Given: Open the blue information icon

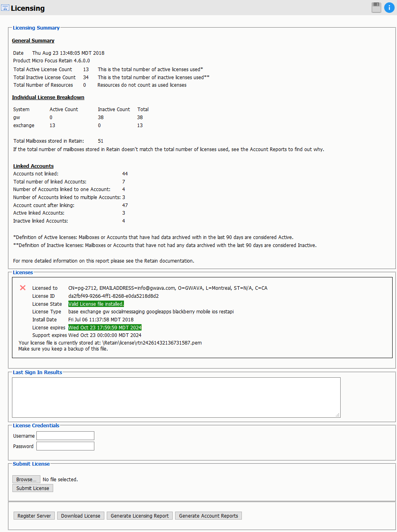Looking at the screenshot, I should pyautogui.click(x=389, y=8).
